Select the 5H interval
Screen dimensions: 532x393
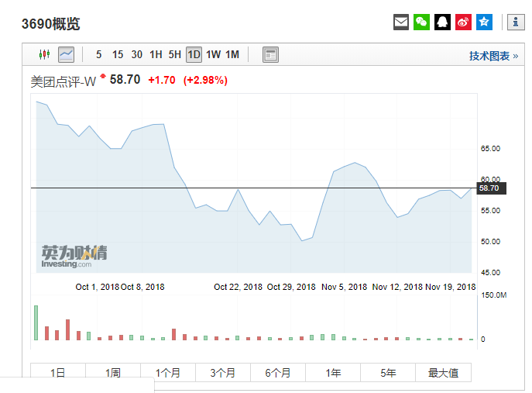[175, 54]
